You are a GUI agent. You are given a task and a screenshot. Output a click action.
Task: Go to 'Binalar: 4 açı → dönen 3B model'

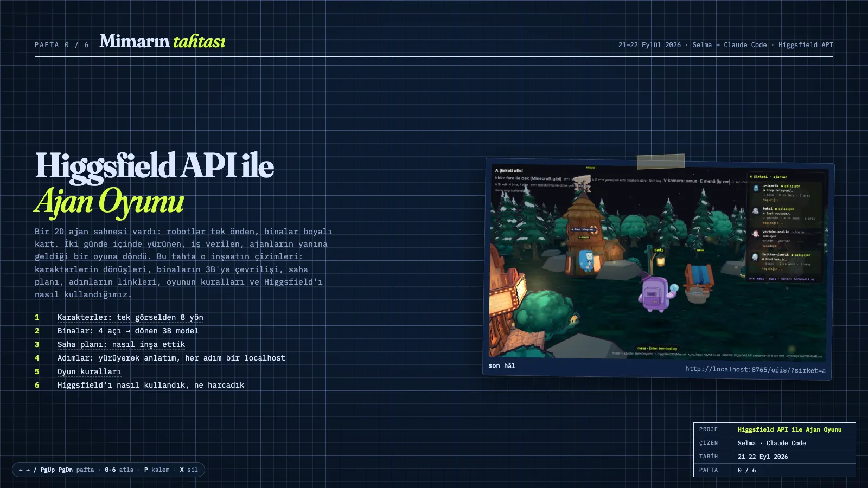pos(128,331)
